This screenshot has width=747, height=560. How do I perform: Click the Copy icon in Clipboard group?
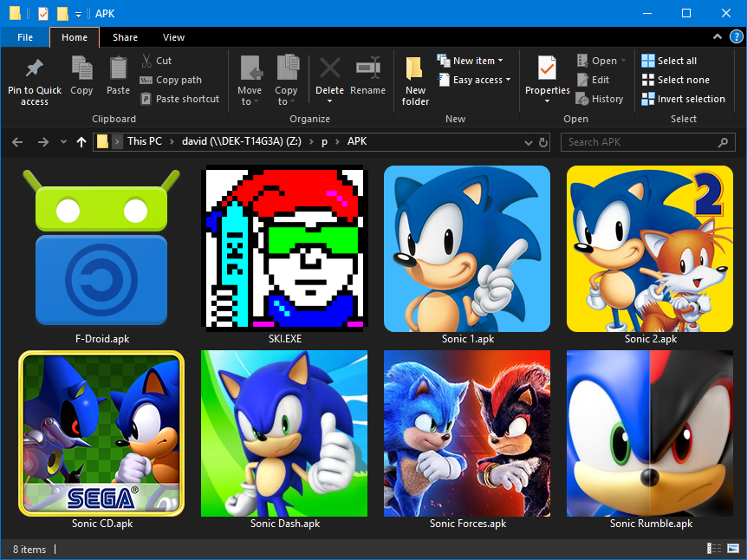point(81,68)
